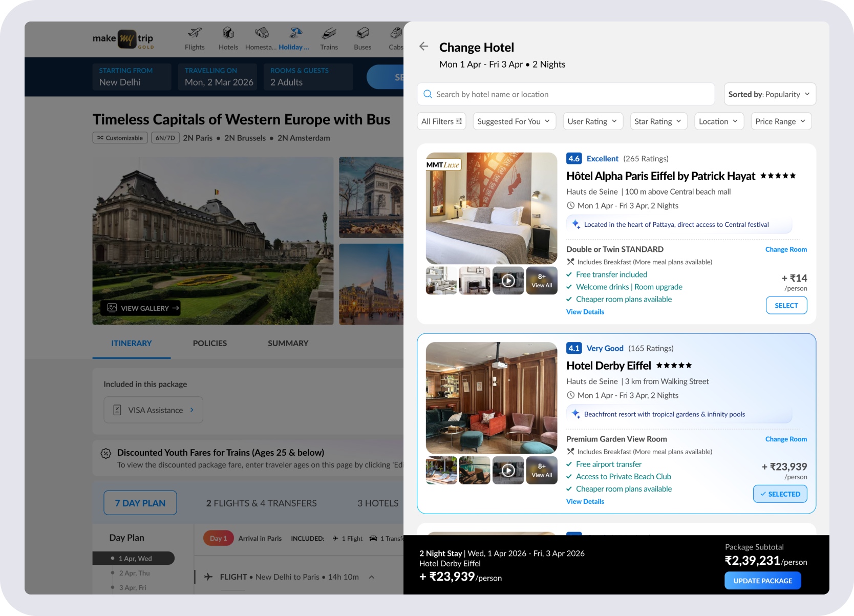Expand the User Rating filter

(593, 121)
